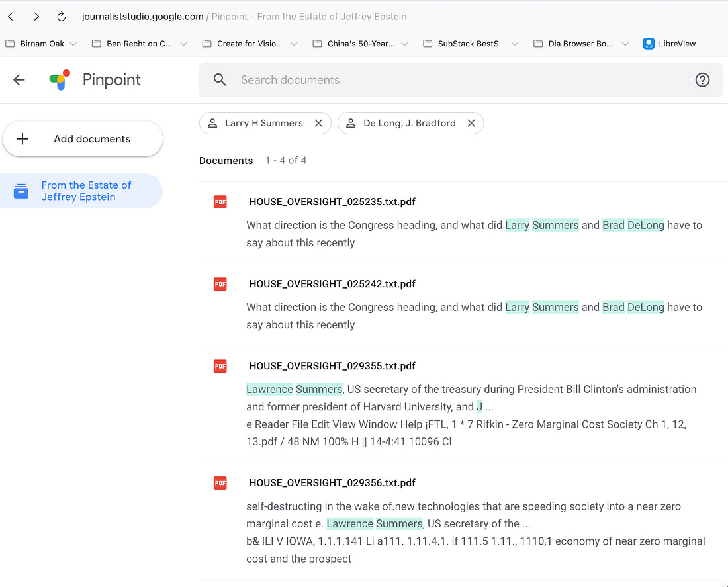
Task: Go forward with the browser forward arrow
Action: [36, 17]
